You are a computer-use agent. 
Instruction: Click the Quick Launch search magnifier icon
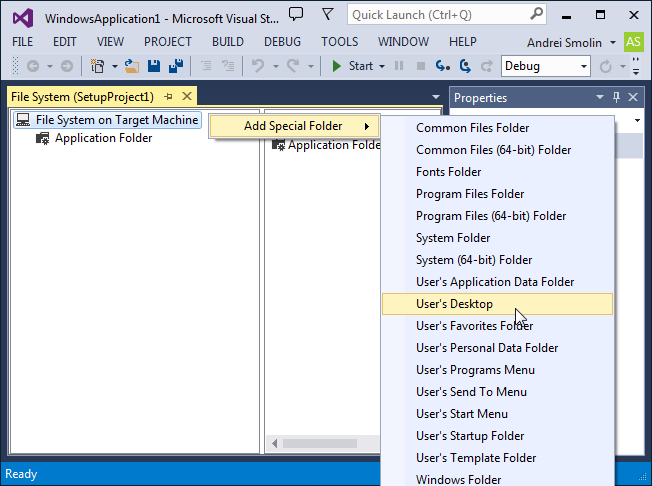[x=536, y=14]
